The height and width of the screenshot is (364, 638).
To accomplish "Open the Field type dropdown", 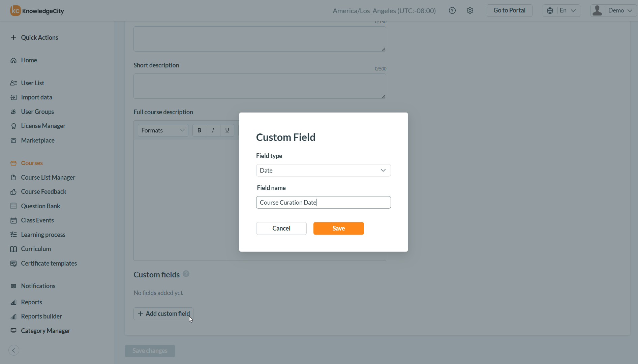I will [x=323, y=170].
